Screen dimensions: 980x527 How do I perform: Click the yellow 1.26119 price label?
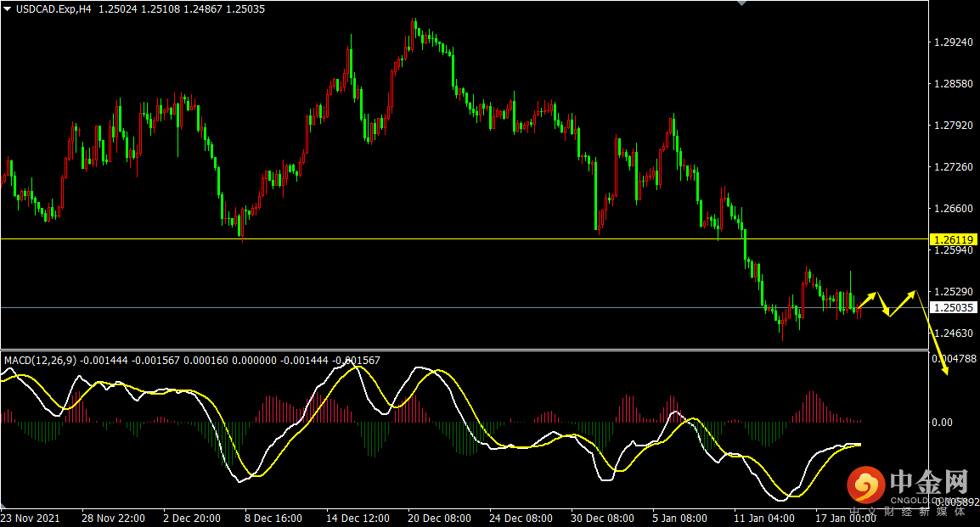click(x=951, y=239)
